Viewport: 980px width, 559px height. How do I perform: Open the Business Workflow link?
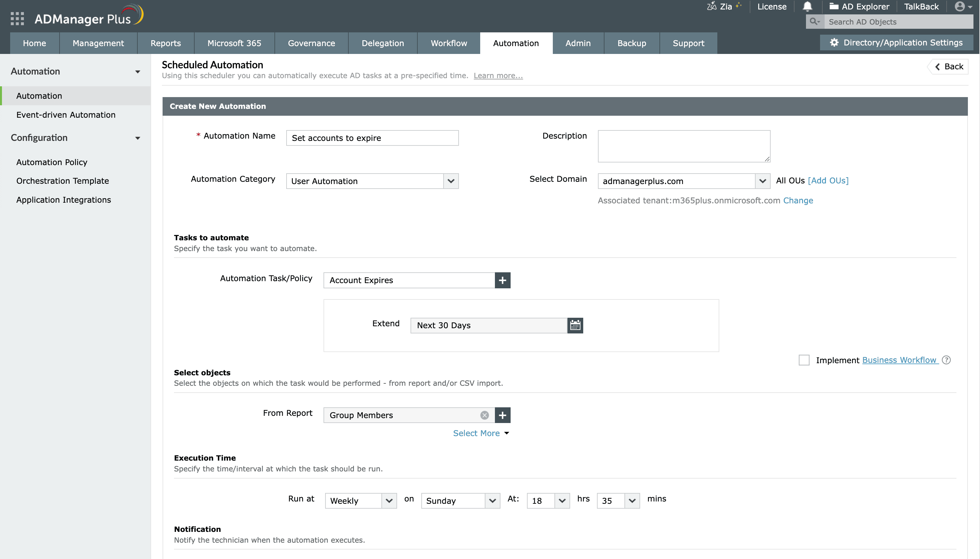click(900, 360)
